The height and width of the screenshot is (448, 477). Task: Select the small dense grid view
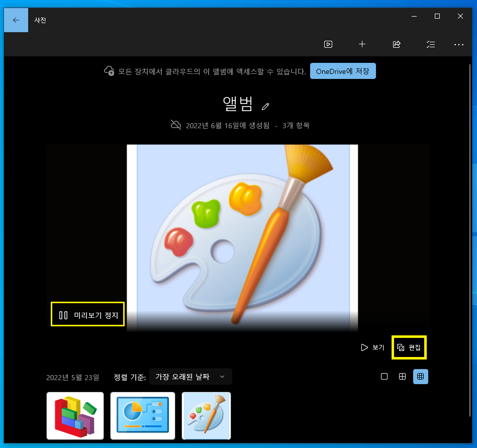pyautogui.click(x=420, y=377)
